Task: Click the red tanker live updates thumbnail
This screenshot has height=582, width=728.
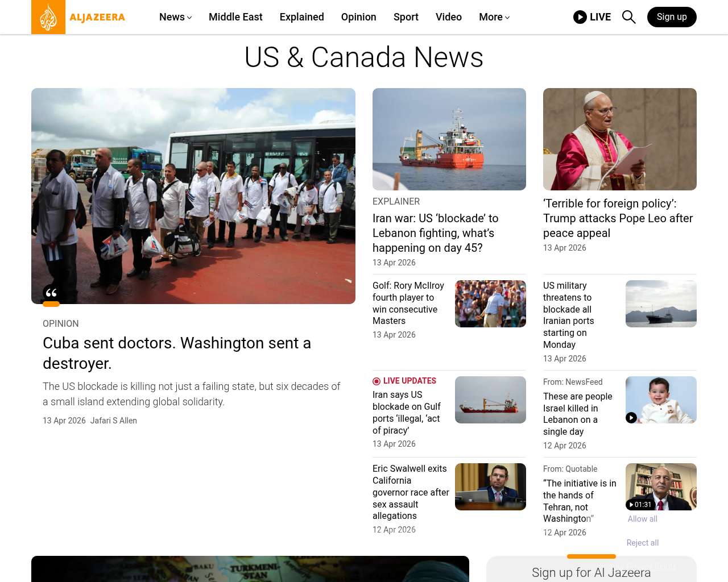Action: point(490,400)
